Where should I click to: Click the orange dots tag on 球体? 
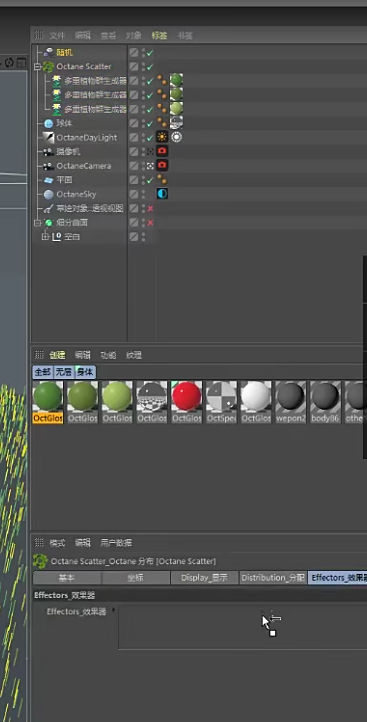(x=162, y=122)
